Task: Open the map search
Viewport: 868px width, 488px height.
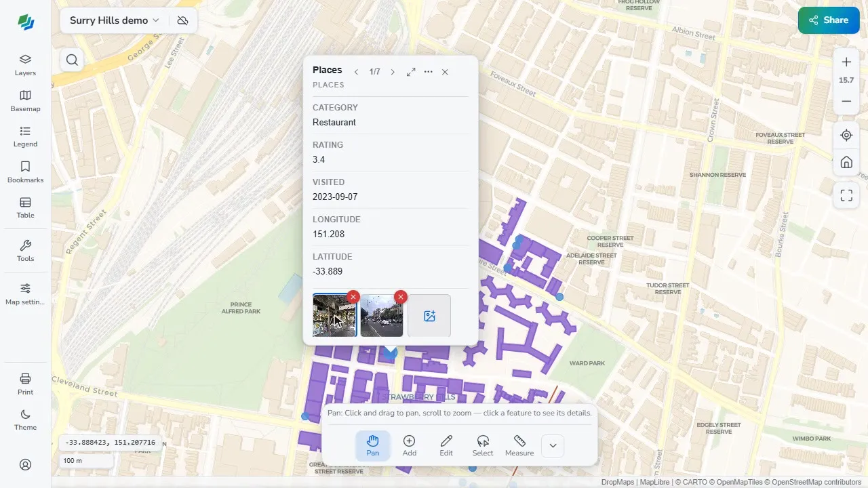Action: click(x=73, y=60)
